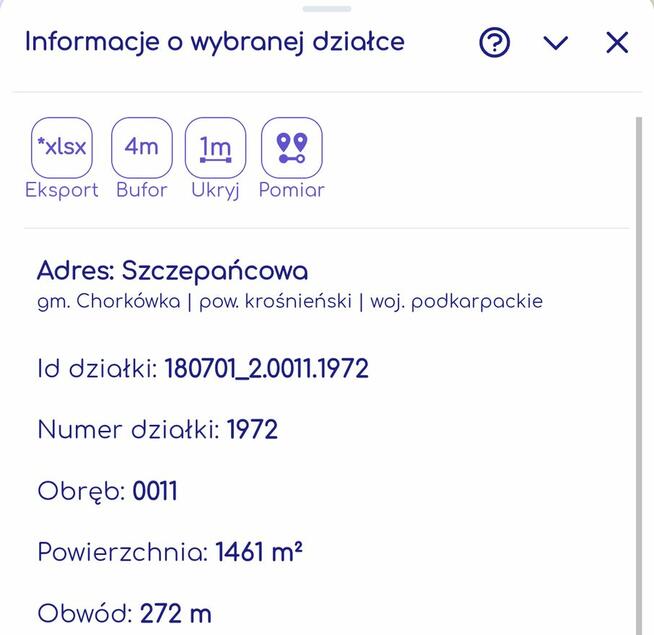This screenshot has height=635, width=654.
Task: Open the help question mark icon
Action: point(494,42)
